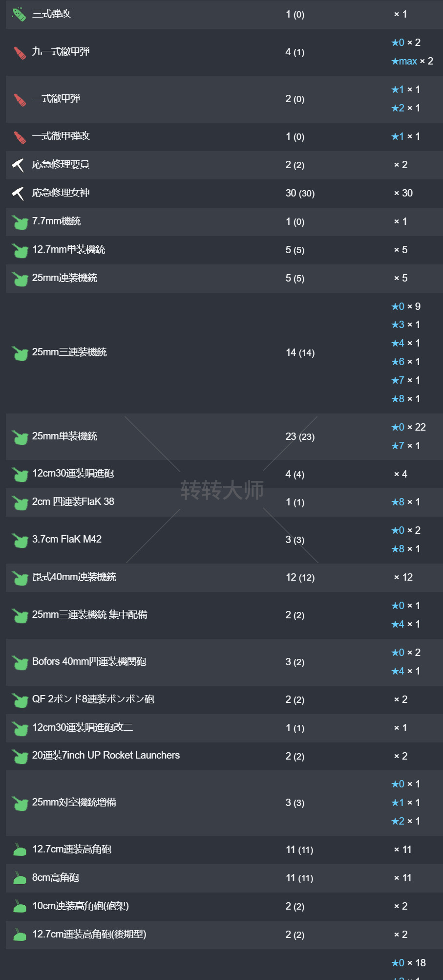443x980 pixels.
Task: Open the QF 2ポンド8連装ポンポン砲 entry
Action: pos(93,699)
